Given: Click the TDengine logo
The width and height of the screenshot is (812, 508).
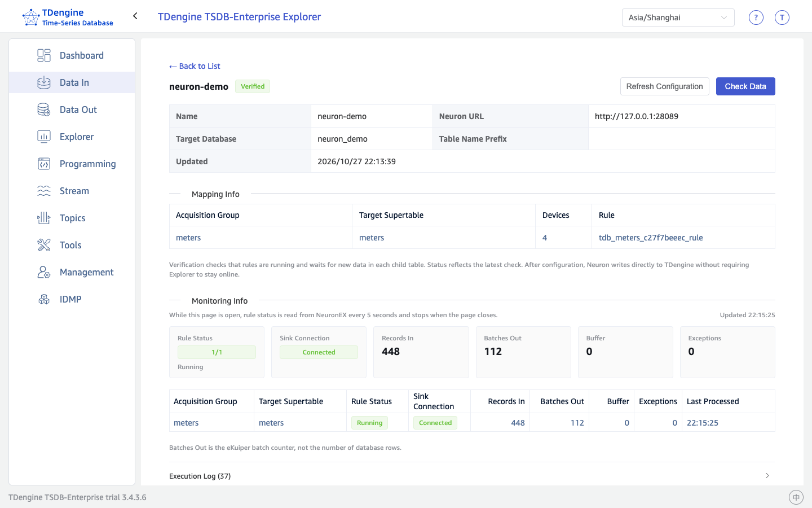Looking at the screenshot, I should coord(68,17).
